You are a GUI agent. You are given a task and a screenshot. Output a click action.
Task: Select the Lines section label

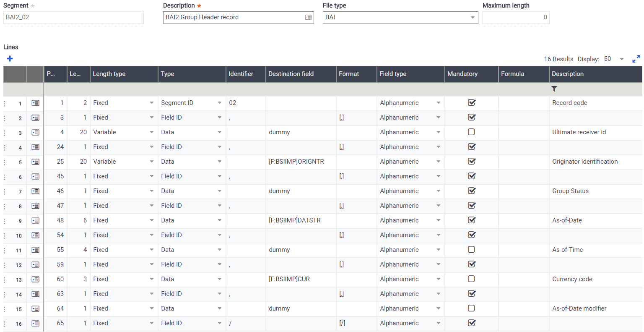coord(11,47)
